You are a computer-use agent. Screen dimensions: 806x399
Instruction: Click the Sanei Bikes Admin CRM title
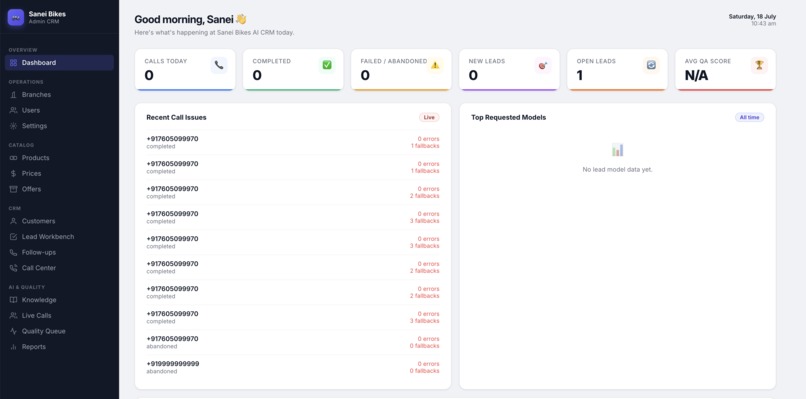pos(47,17)
